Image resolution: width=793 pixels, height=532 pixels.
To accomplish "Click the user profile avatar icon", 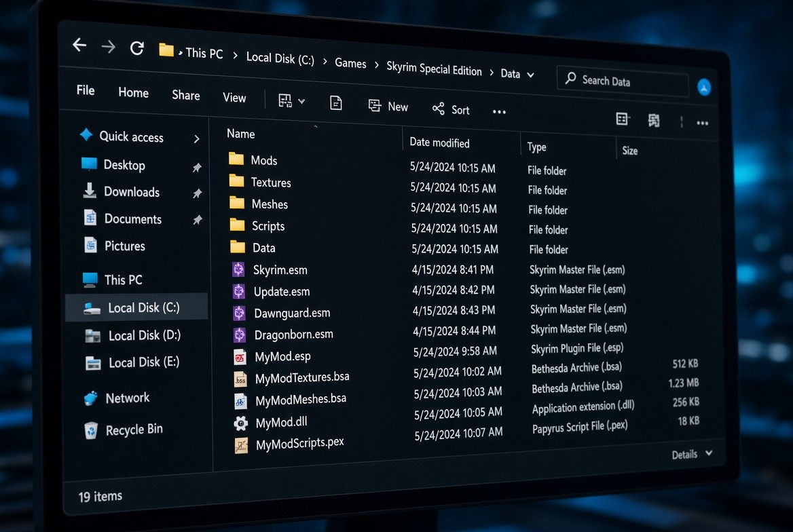I will (704, 88).
